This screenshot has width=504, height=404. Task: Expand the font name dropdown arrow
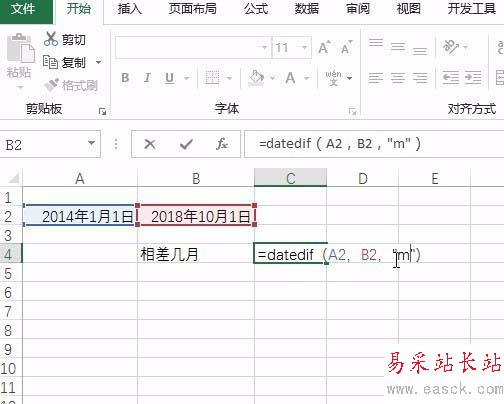point(264,47)
